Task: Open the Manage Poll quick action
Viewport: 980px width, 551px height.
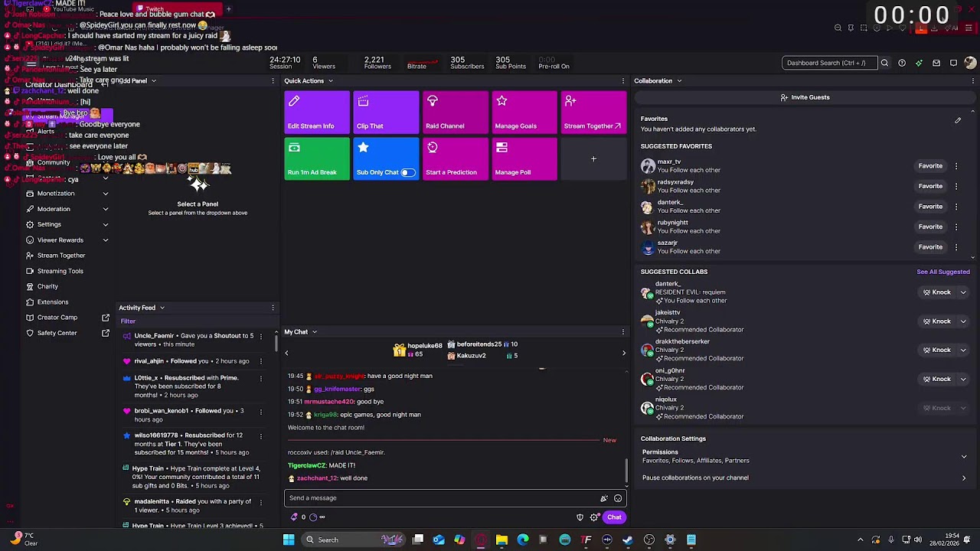Action: click(x=524, y=159)
